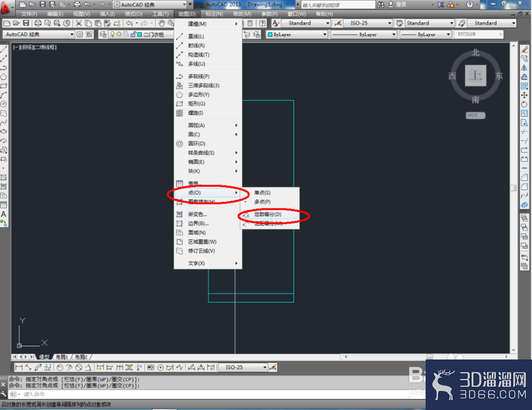Open the 标注(N) menu in menu bar
Image resolution: width=532 pixels, height=410 pixels.
pos(214,14)
